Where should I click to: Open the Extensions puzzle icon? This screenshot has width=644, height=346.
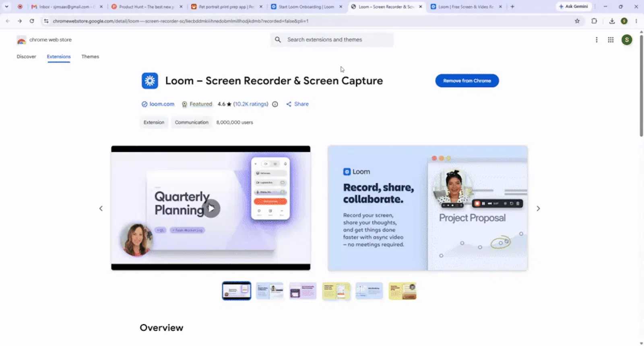click(594, 21)
